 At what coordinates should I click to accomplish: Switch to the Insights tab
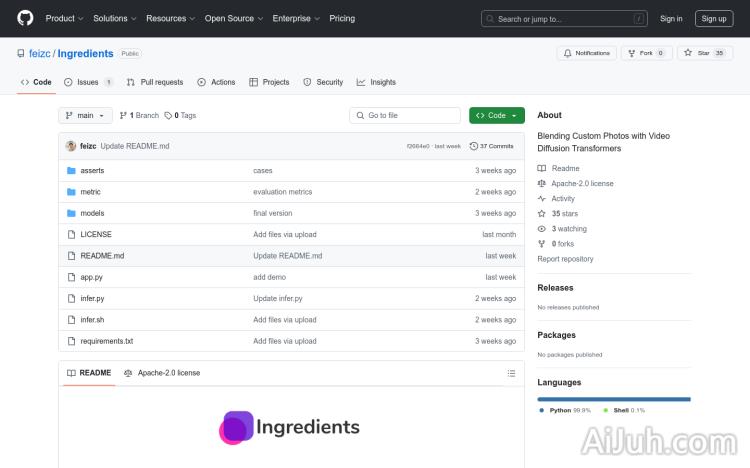pyautogui.click(x=376, y=82)
